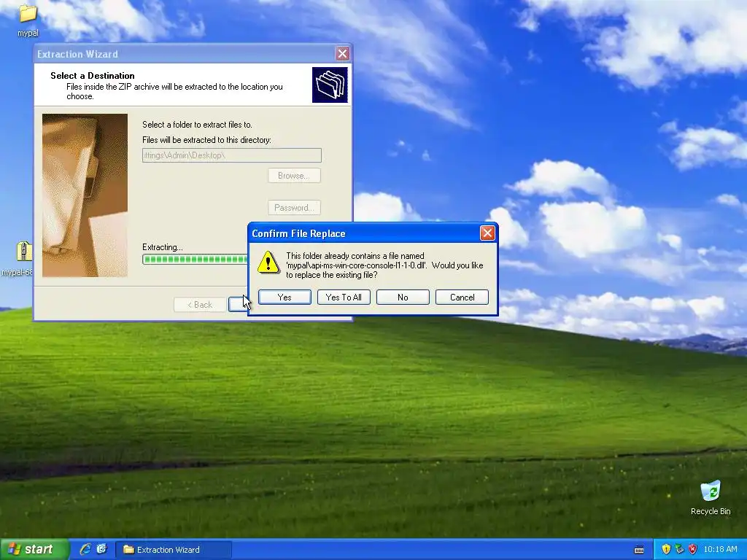The width and height of the screenshot is (747, 560).
Task: Click the Back button in Extraction Wizard
Action: click(x=200, y=305)
